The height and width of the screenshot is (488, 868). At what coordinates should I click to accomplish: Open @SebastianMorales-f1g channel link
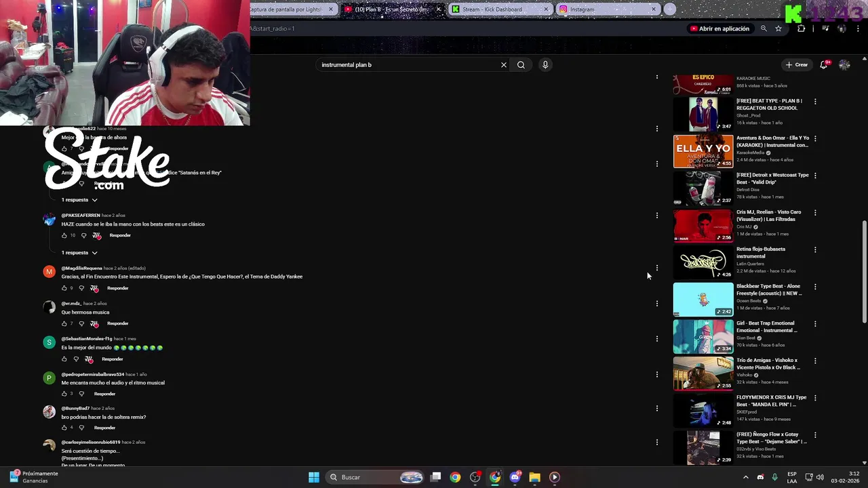[x=87, y=339]
